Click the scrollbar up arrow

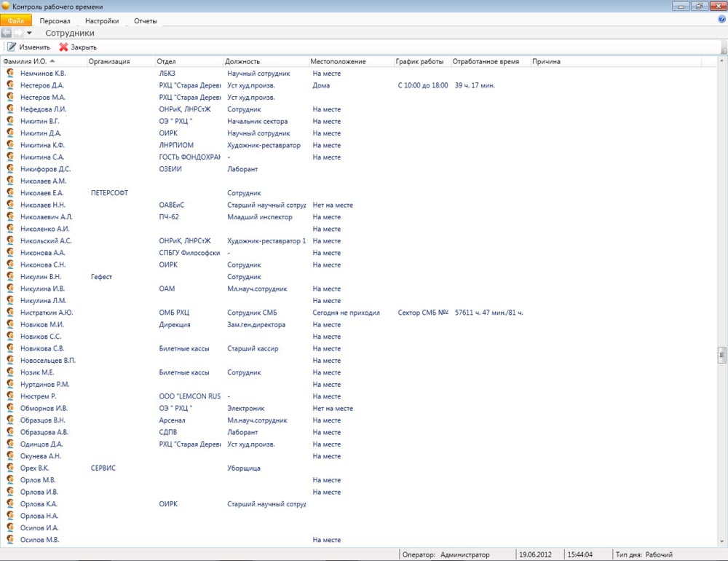coord(722,61)
